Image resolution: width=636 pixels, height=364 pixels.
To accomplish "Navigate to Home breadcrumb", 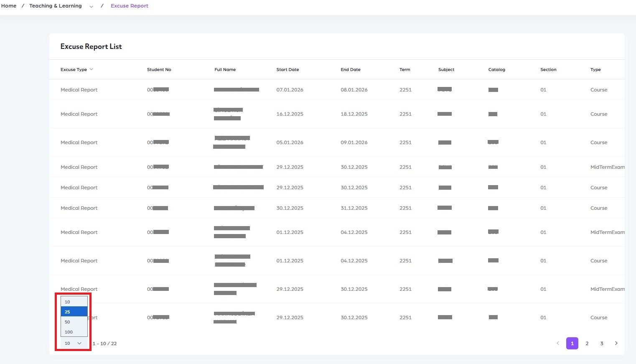I will click(9, 6).
